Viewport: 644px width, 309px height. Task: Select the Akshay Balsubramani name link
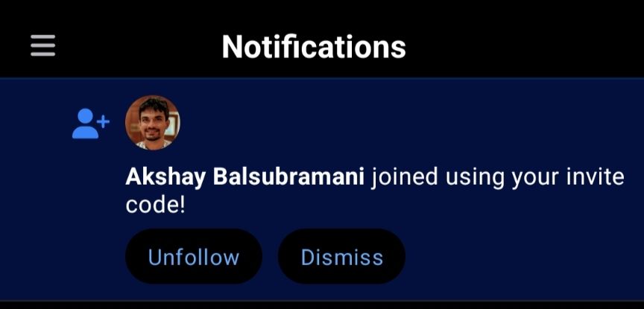244,177
